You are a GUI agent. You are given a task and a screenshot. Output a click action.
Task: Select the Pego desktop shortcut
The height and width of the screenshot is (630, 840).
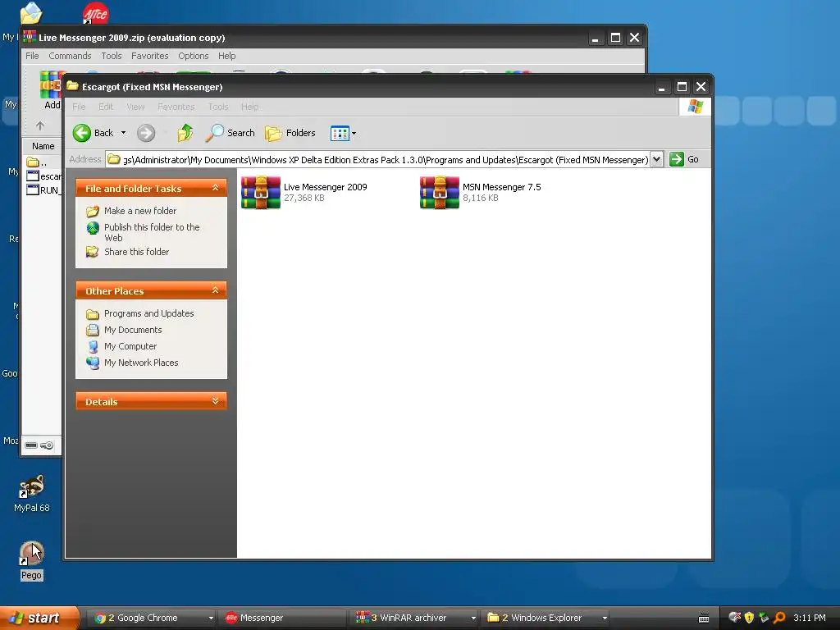pyautogui.click(x=32, y=561)
